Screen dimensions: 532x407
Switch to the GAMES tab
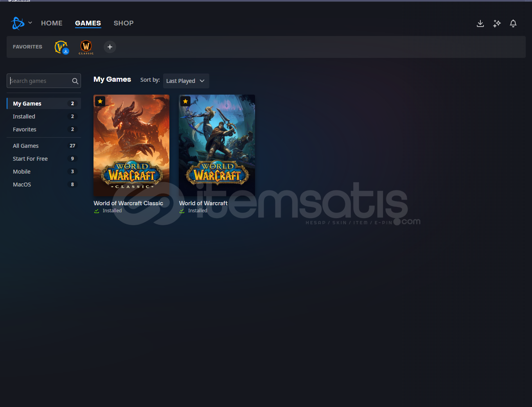tap(88, 23)
